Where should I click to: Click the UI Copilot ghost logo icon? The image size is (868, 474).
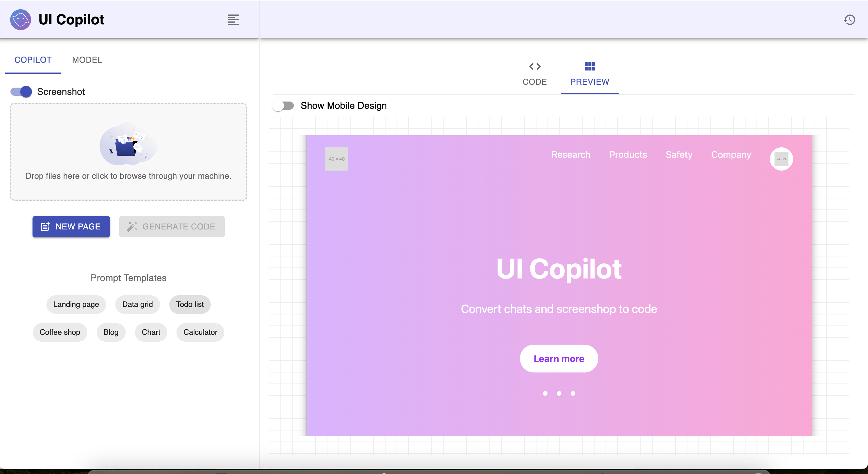pyautogui.click(x=20, y=19)
